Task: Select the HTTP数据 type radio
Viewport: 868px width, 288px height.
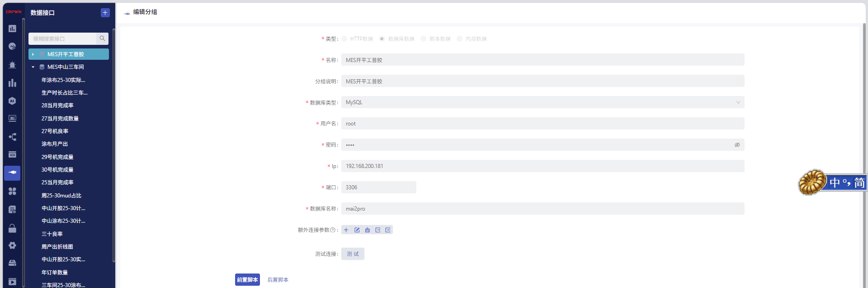Action: tap(344, 39)
